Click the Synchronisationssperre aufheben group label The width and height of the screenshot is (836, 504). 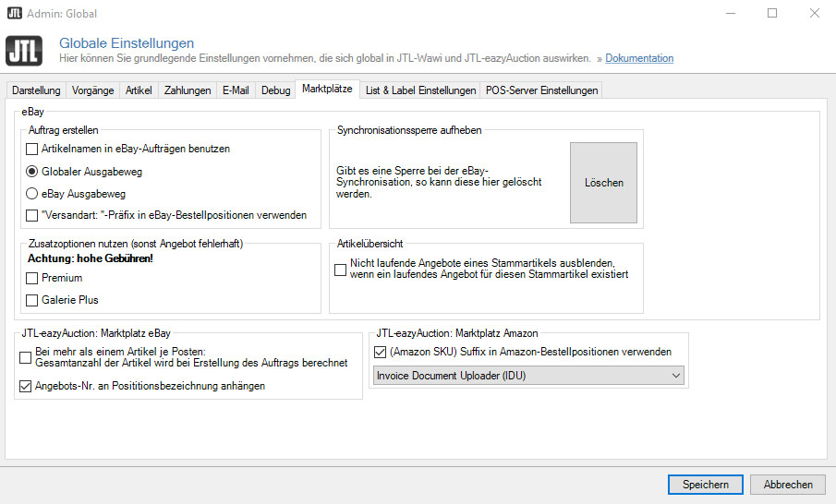pyautogui.click(x=409, y=130)
